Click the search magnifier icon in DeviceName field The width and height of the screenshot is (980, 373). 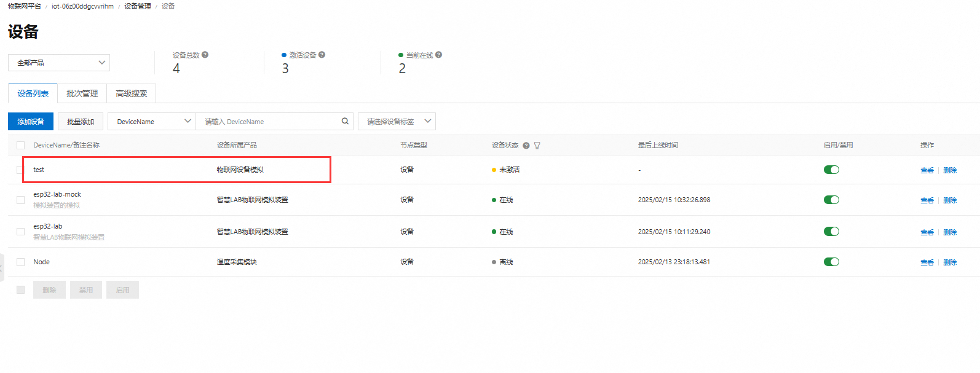point(345,121)
